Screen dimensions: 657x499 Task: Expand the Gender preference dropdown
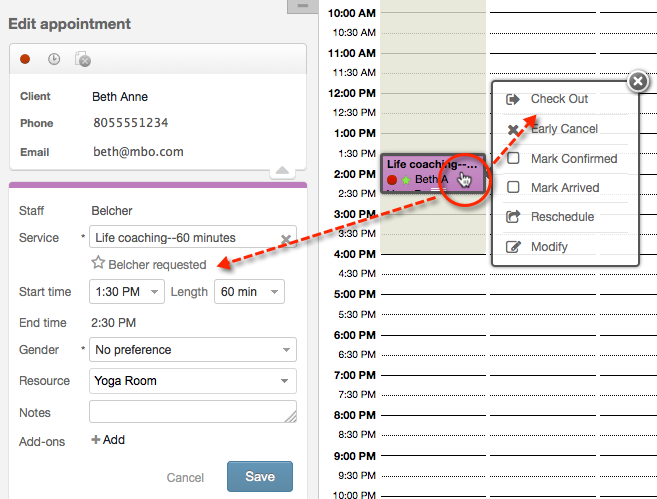(193, 350)
